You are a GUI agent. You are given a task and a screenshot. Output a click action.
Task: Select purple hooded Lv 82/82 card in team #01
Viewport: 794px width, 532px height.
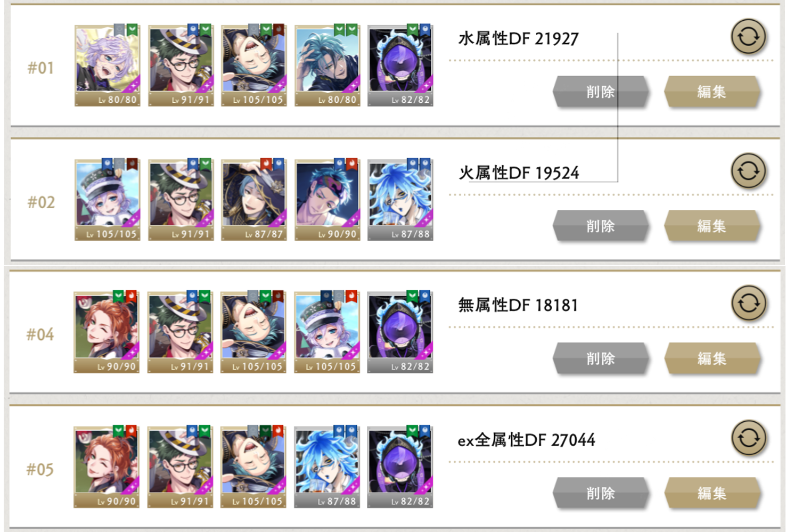400,66
